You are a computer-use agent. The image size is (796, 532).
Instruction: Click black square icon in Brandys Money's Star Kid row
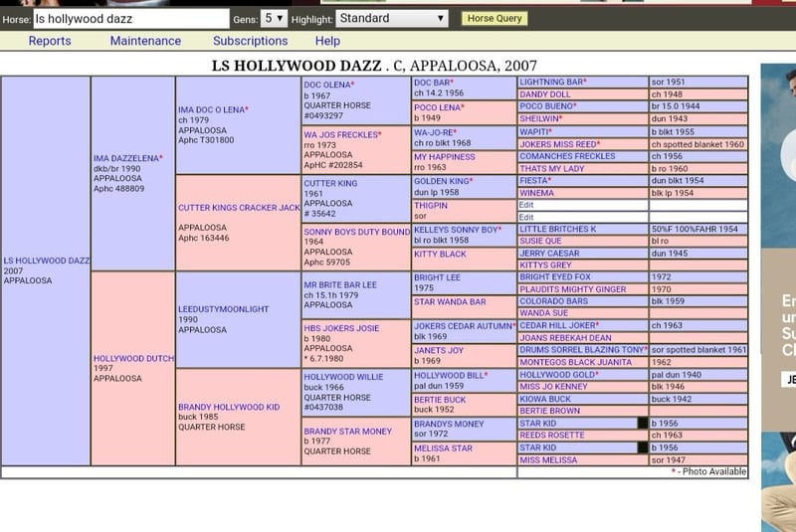(x=643, y=424)
